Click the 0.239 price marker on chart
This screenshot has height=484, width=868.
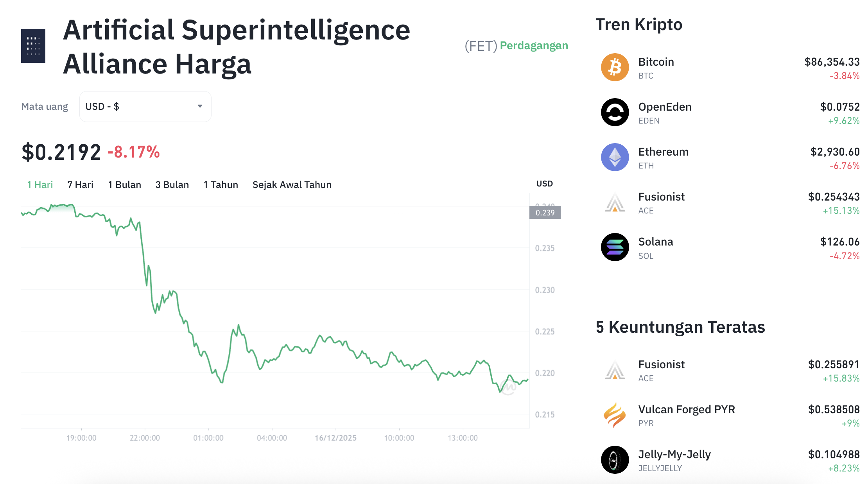[x=545, y=213]
